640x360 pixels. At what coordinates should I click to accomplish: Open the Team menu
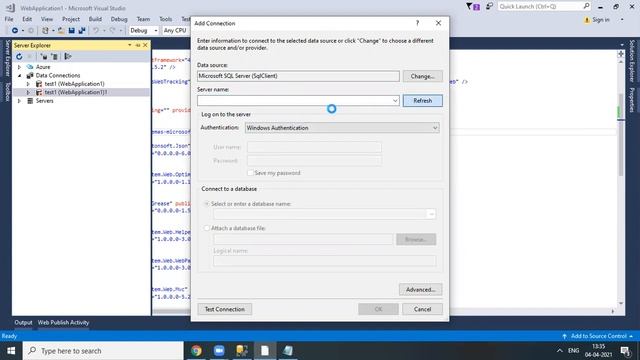pos(143,19)
